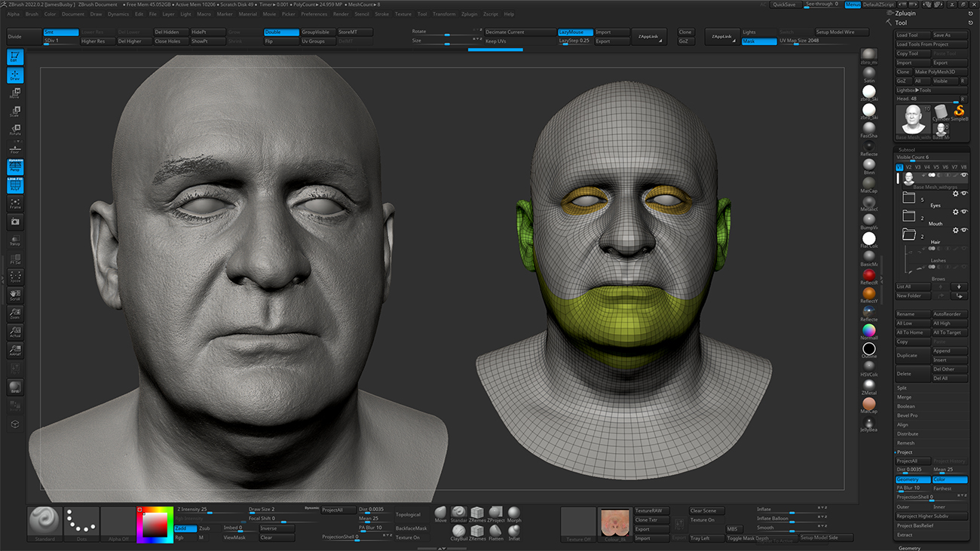
Task: Collapse the Subtool section header
Action: pos(906,149)
